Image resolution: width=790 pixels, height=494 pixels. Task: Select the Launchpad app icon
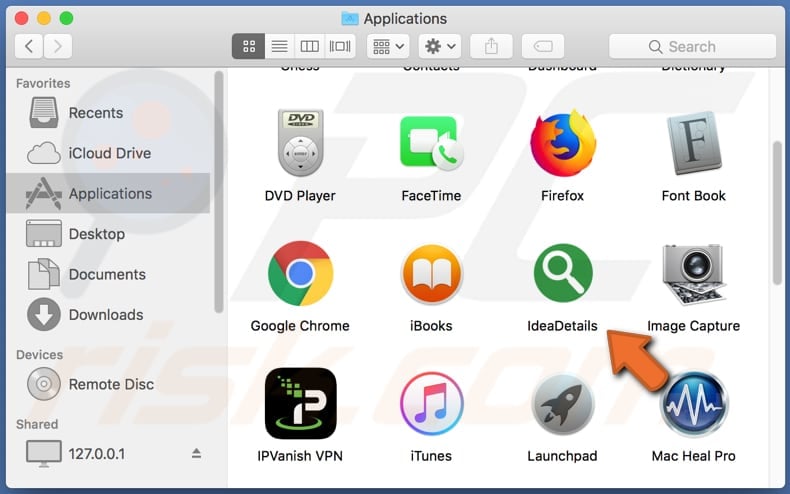(563, 404)
